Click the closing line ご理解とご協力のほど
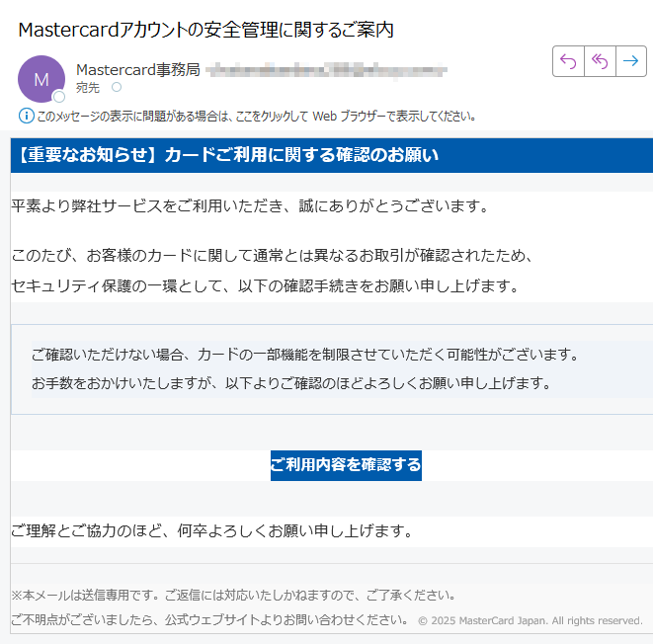The width and height of the screenshot is (653, 644). point(212,530)
